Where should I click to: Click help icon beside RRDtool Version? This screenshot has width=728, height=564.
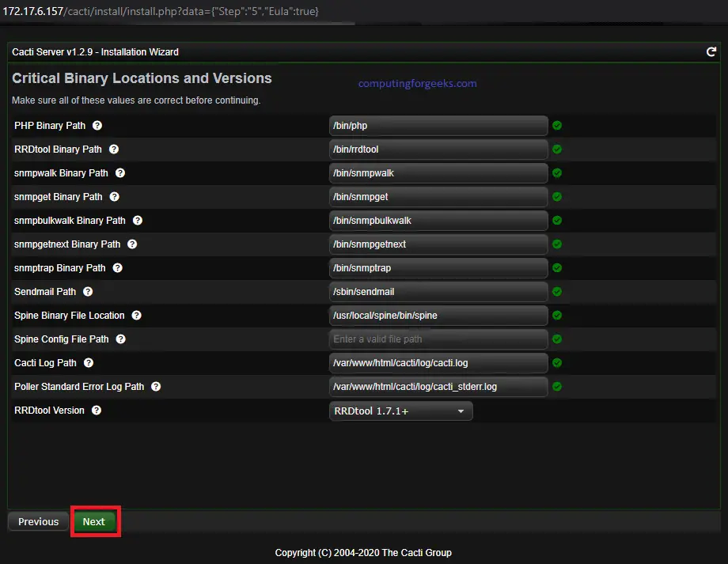[97, 411]
